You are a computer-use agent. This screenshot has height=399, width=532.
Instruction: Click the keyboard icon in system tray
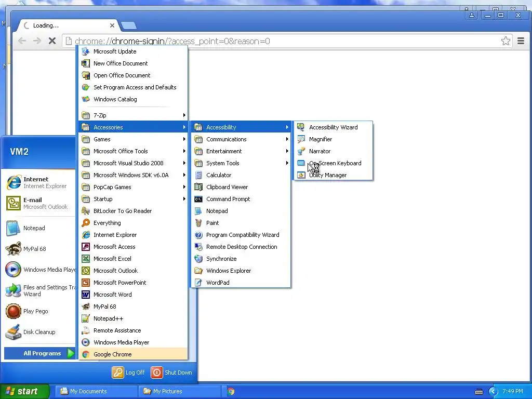(x=479, y=392)
